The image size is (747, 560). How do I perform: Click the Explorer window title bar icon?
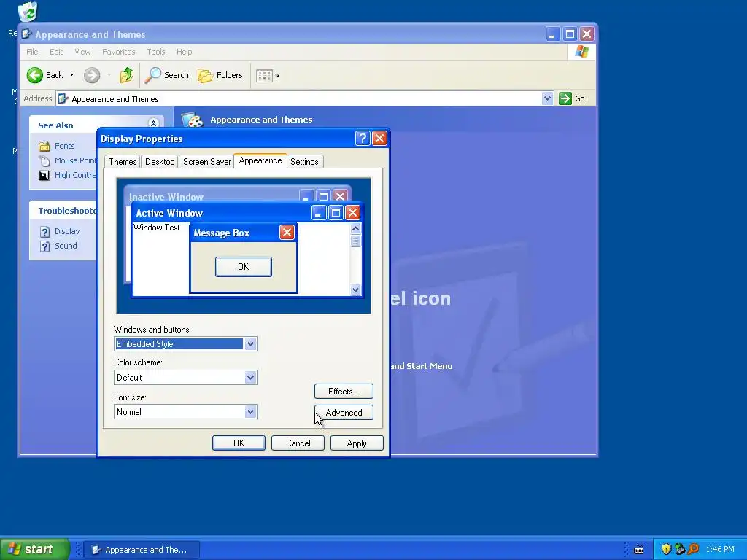pyautogui.click(x=27, y=34)
